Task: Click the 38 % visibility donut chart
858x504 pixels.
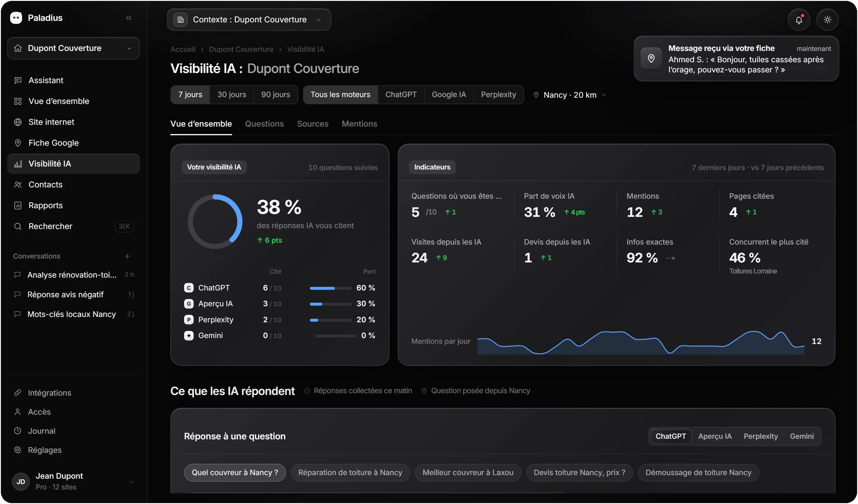Action: click(x=215, y=222)
